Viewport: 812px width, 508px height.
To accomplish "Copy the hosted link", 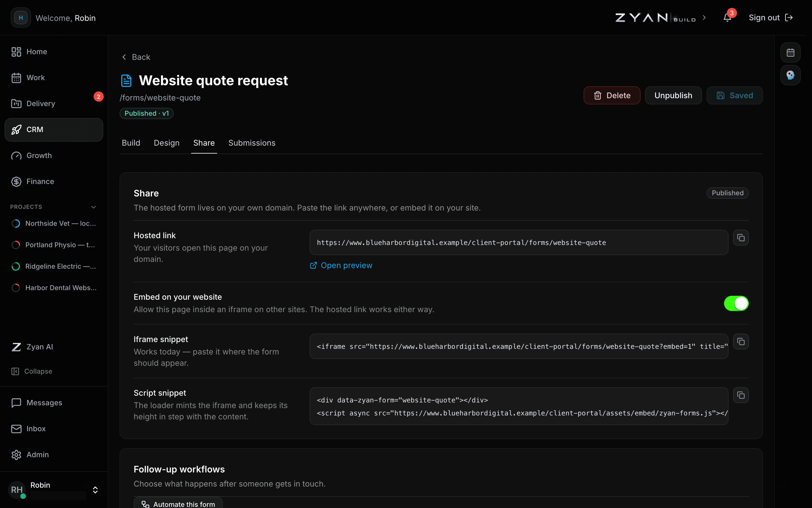I will [x=741, y=238].
